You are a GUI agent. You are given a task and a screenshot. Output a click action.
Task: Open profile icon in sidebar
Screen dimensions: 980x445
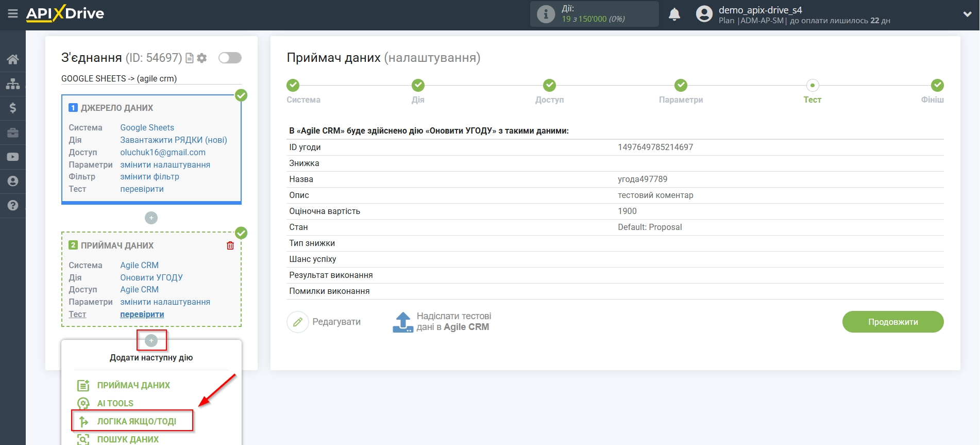click(13, 181)
